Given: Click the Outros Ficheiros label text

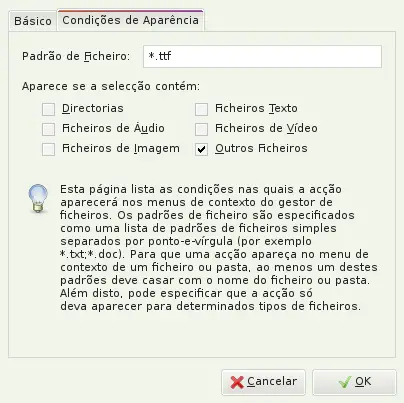Looking at the screenshot, I should click(261, 148).
